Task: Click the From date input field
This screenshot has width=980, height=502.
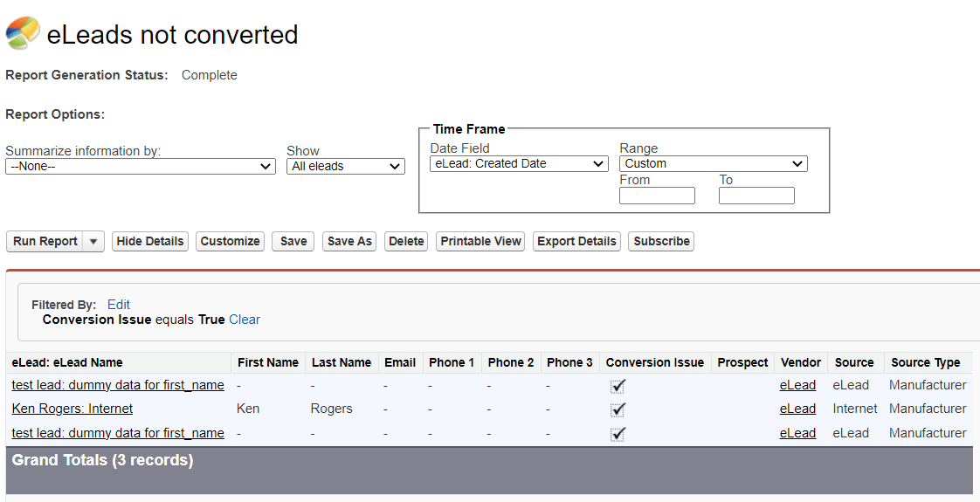Action: tap(657, 196)
